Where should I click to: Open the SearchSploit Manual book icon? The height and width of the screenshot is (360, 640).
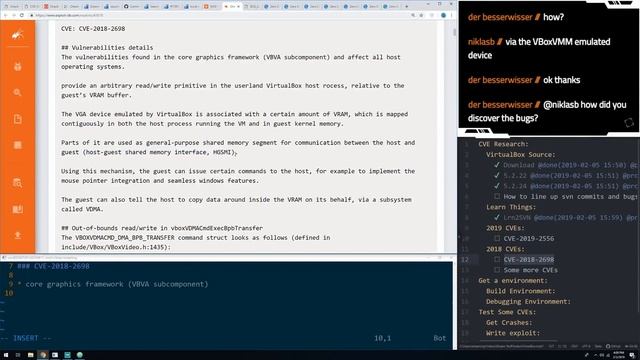point(18,209)
